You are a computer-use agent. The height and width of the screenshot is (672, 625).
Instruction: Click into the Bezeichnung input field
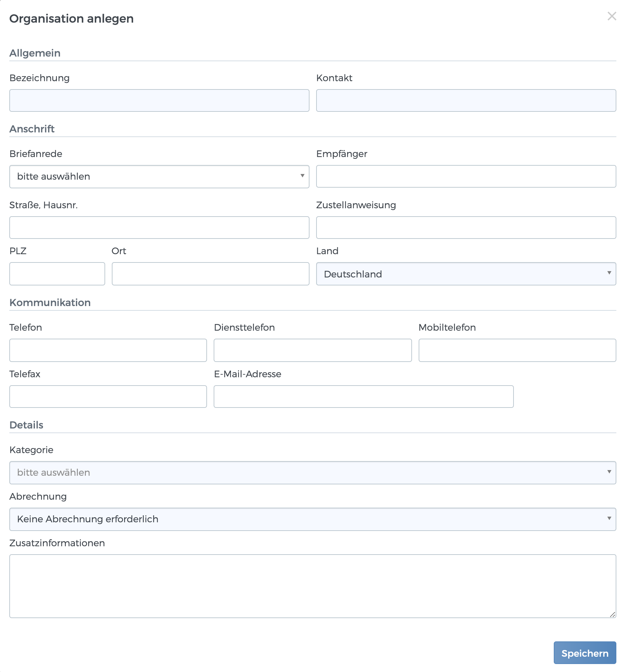coord(159,100)
